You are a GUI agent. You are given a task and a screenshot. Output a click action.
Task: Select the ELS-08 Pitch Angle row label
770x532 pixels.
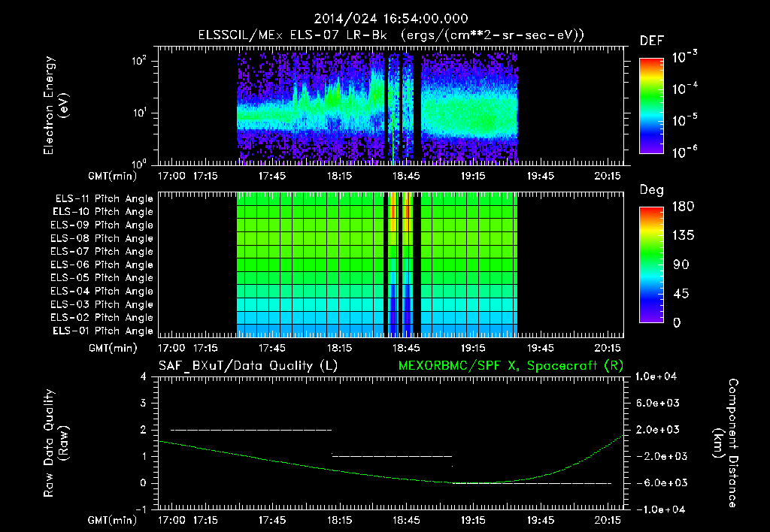pos(102,238)
